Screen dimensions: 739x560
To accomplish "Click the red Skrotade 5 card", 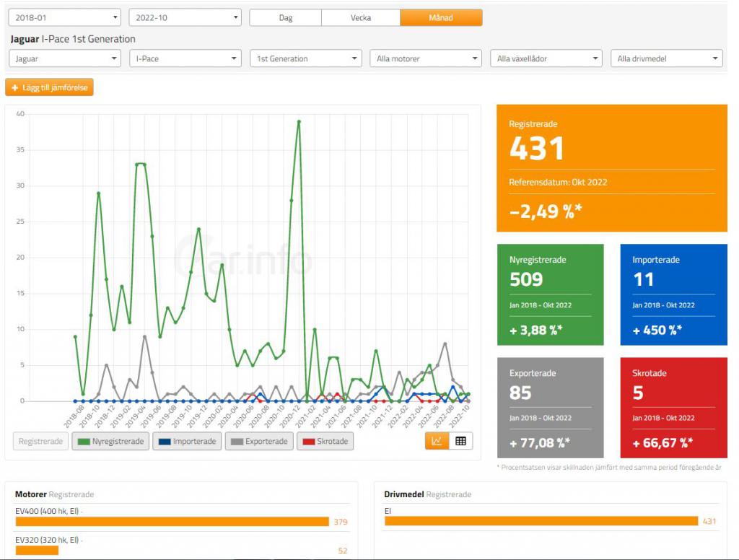I will 674,408.
